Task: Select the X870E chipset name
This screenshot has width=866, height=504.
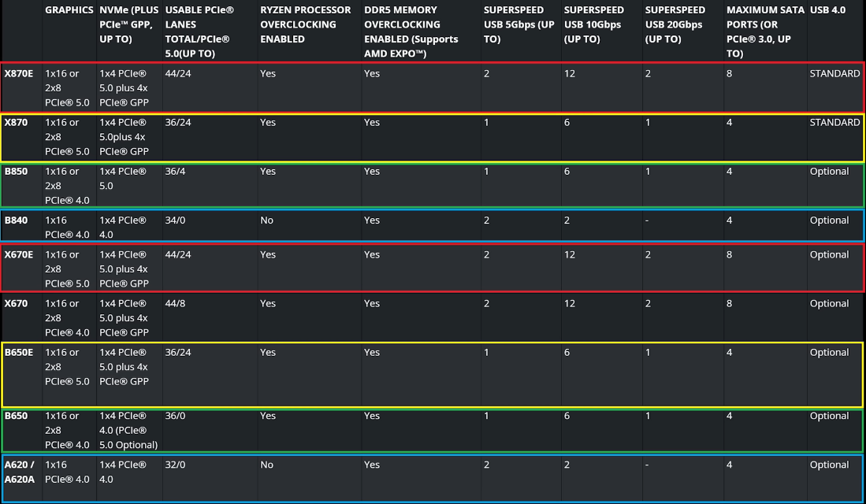Action: pyautogui.click(x=19, y=73)
